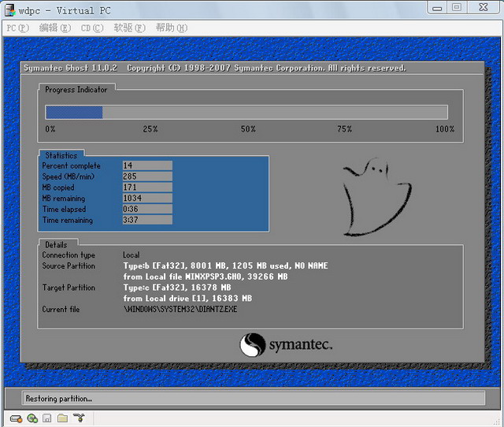The image size is (504, 427).
Task: Click the Restoring partition status message
Action: tap(59, 399)
